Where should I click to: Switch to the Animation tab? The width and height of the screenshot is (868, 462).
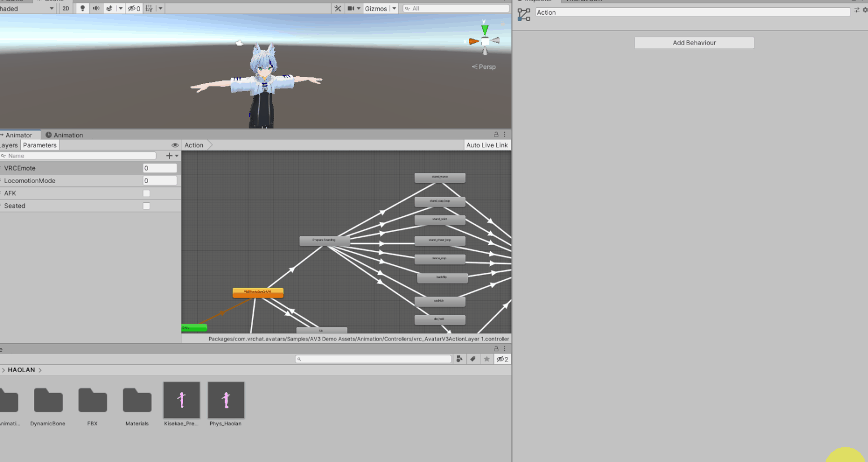(x=64, y=135)
